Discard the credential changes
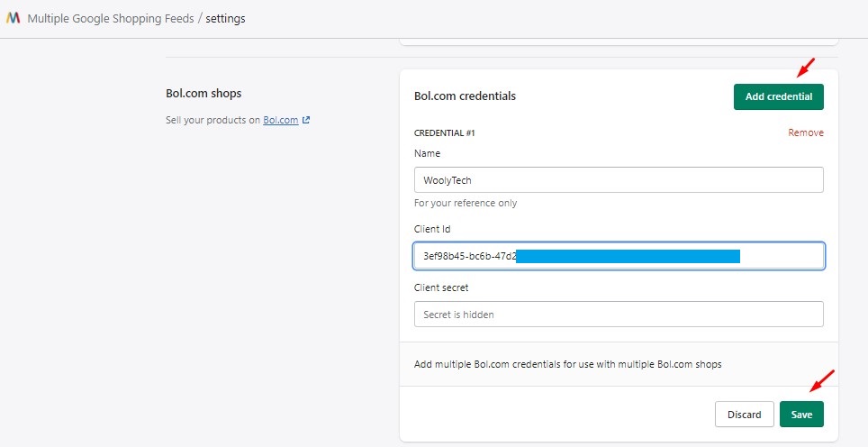 tap(744, 415)
